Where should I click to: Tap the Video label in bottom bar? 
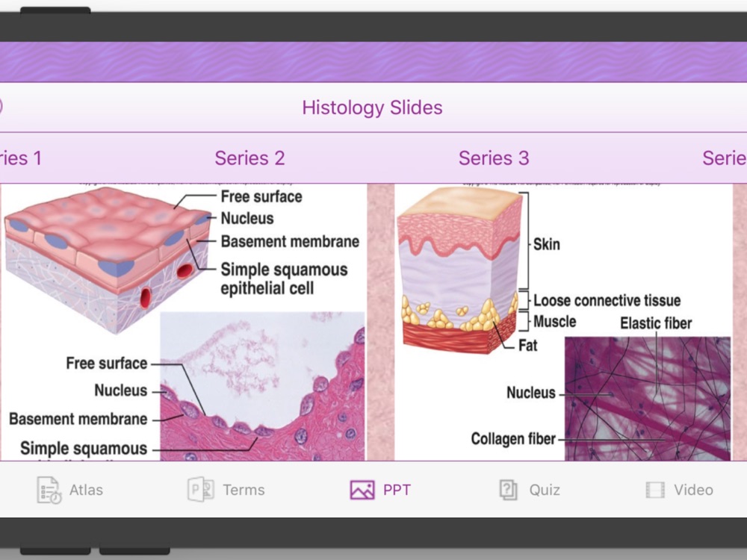click(x=694, y=490)
